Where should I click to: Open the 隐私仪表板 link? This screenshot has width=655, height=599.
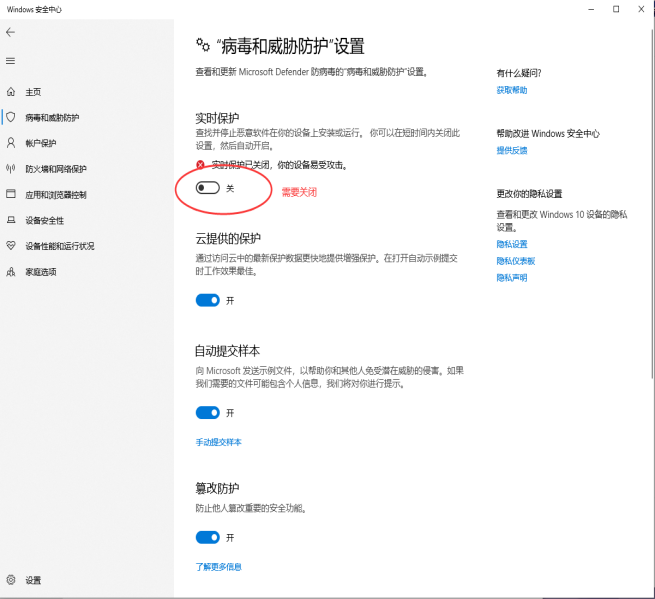pyautogui.click(x=515, y=260)
